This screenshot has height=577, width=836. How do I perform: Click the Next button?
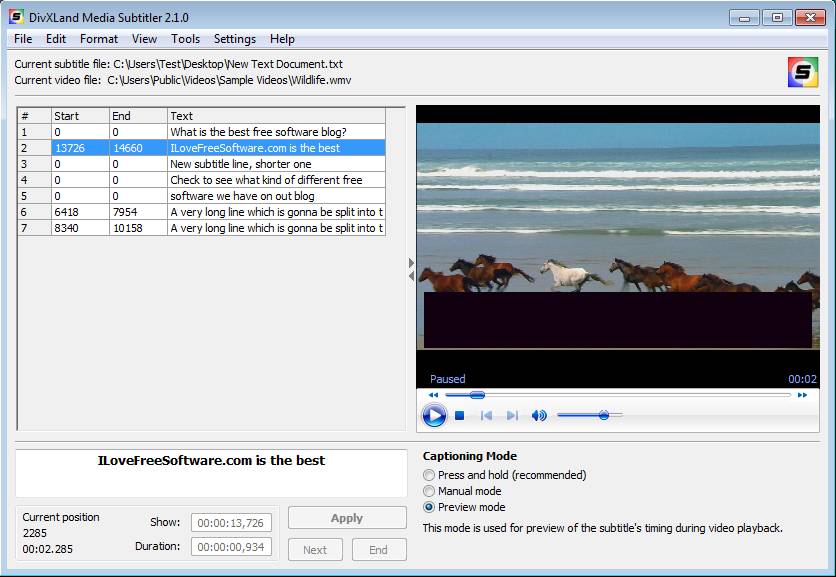tap(315, 549)
